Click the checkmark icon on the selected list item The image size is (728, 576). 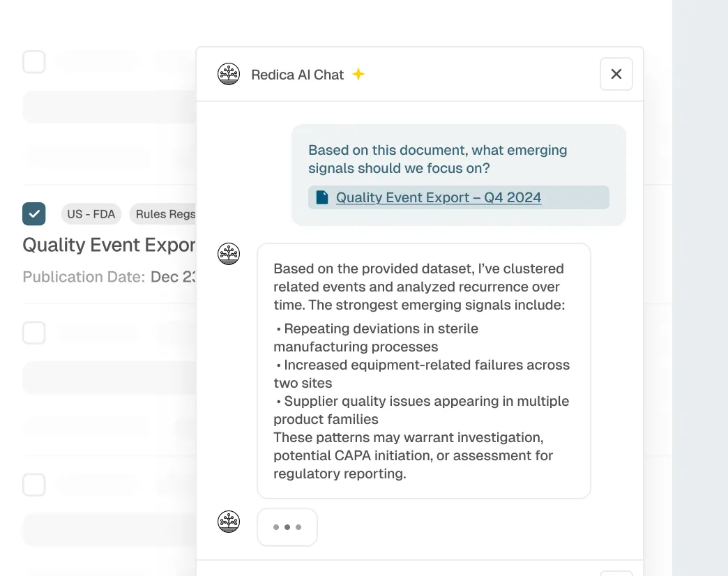33,214
